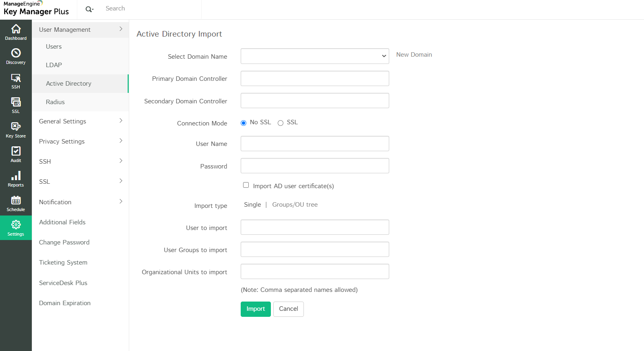Open the Dashboard home icon
The height and width of the screenshot is (351, 644).
tap(16, 29)
